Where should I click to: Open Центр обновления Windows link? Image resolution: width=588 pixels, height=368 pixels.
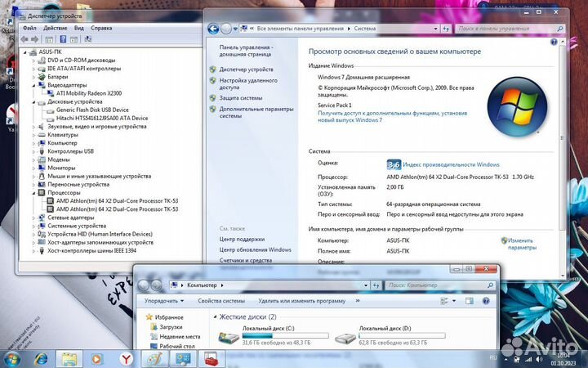[x=255, y=249]
